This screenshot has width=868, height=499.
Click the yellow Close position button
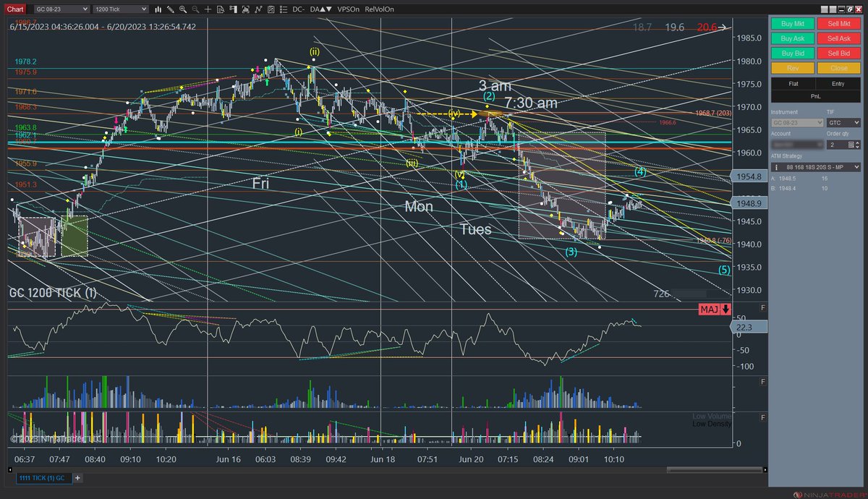(x=839, y=68)
